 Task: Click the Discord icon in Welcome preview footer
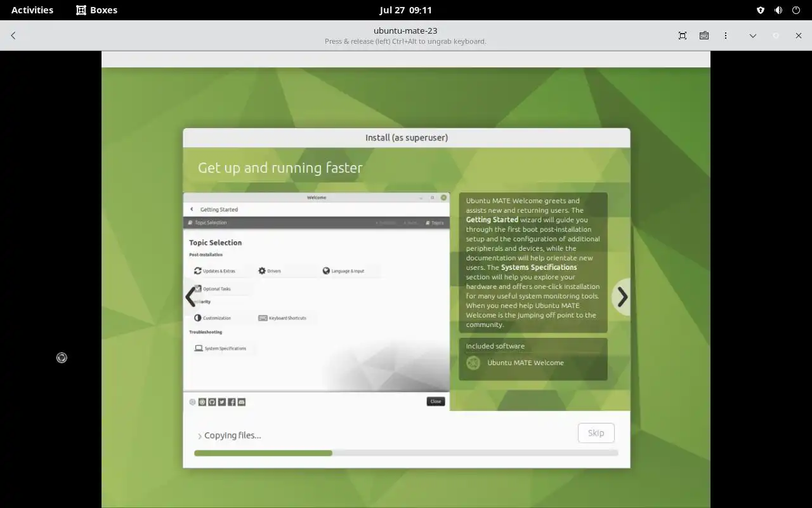click(x=241, y=402)
